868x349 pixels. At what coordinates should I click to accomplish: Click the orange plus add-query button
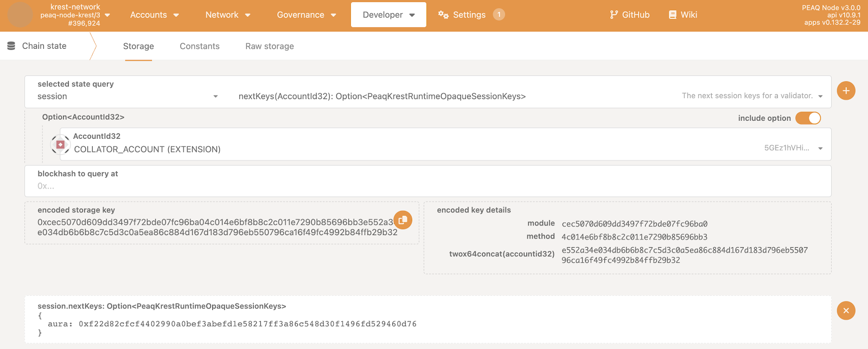click(846, 91)
